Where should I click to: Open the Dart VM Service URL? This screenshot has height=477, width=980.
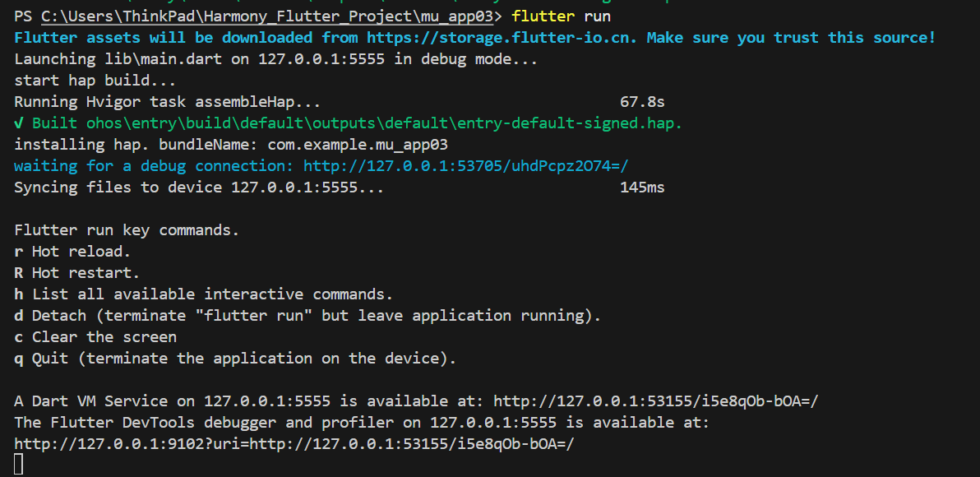[655, 401]
